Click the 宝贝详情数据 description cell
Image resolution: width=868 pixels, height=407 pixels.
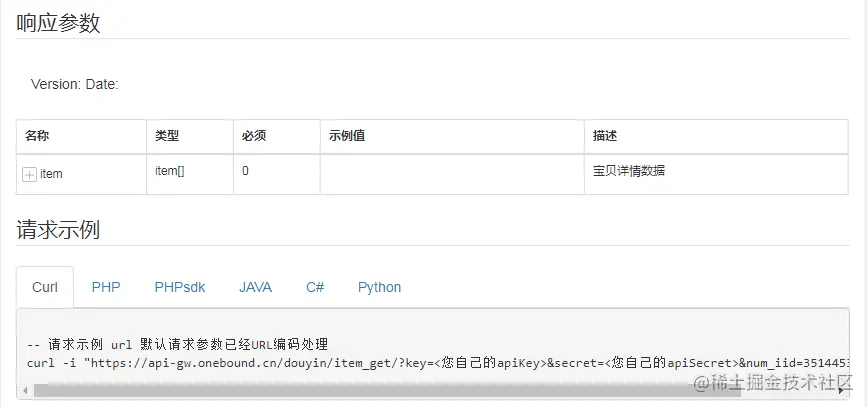tap(716, 174)
